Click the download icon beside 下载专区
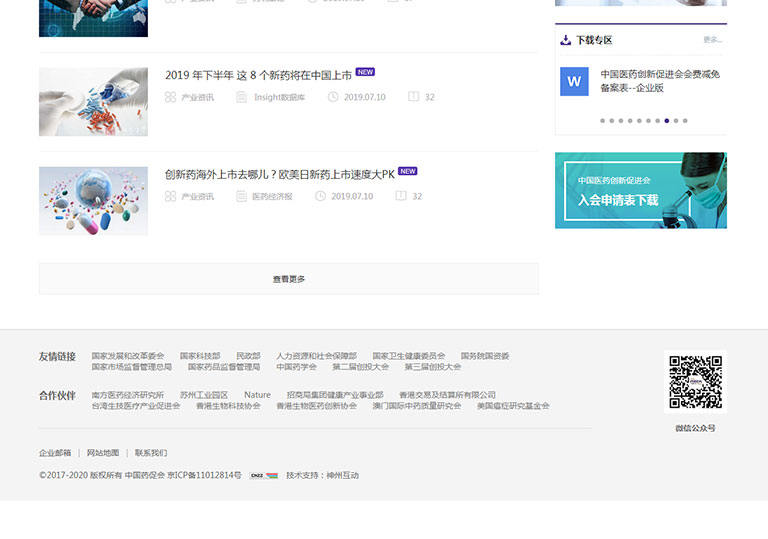Screen dimensions: 768x539 [x=565, y=40]
